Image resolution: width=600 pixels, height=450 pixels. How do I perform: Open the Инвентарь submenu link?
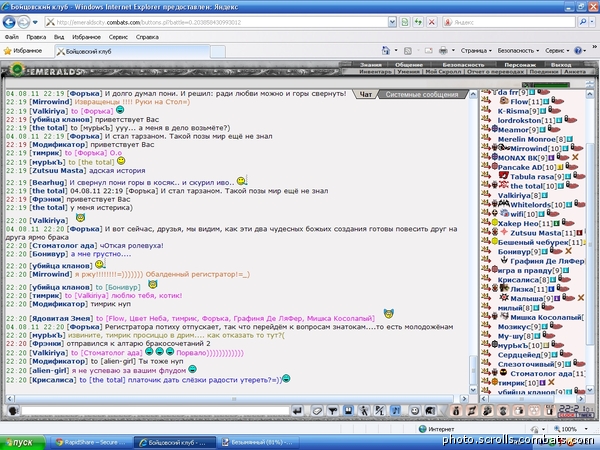pos(376,72)
